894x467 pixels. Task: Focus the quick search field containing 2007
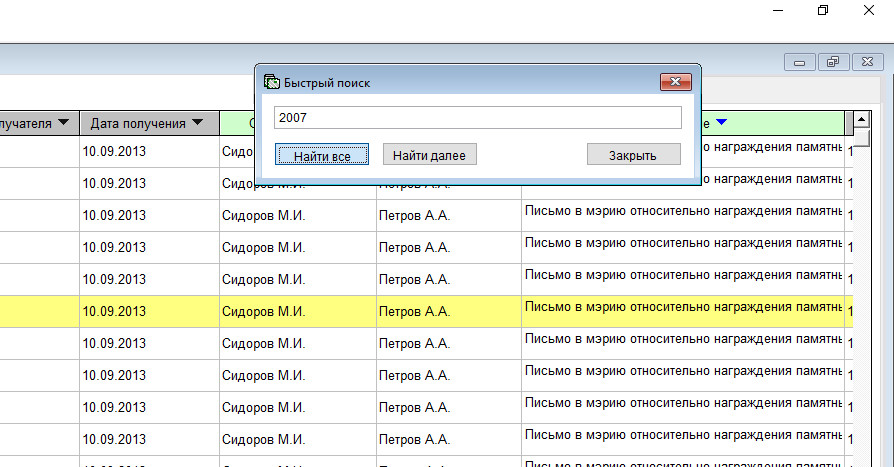click(478, 117)
